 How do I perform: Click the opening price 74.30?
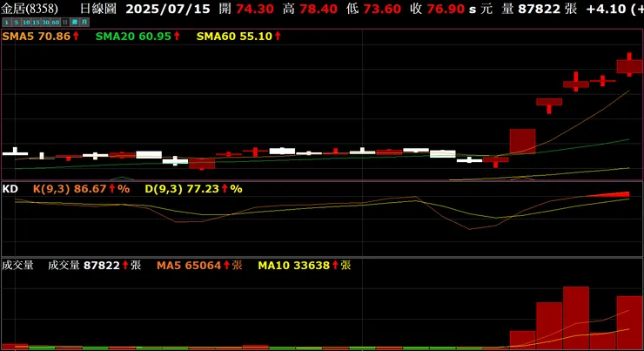tap(255, 9)
